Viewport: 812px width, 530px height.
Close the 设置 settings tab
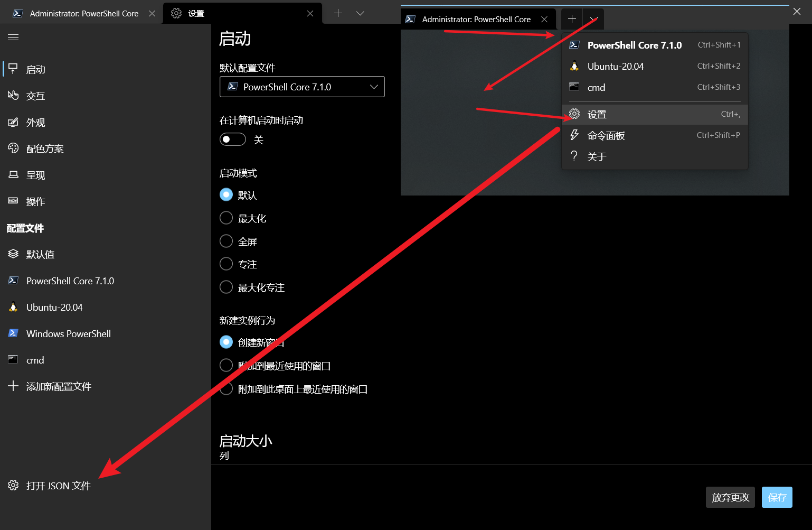point(310,13)
